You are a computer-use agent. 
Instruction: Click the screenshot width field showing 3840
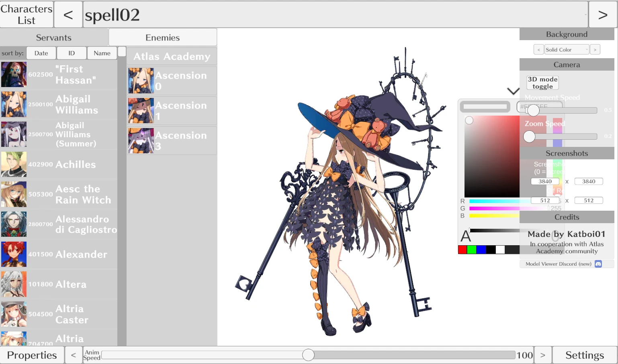point(545,181)
